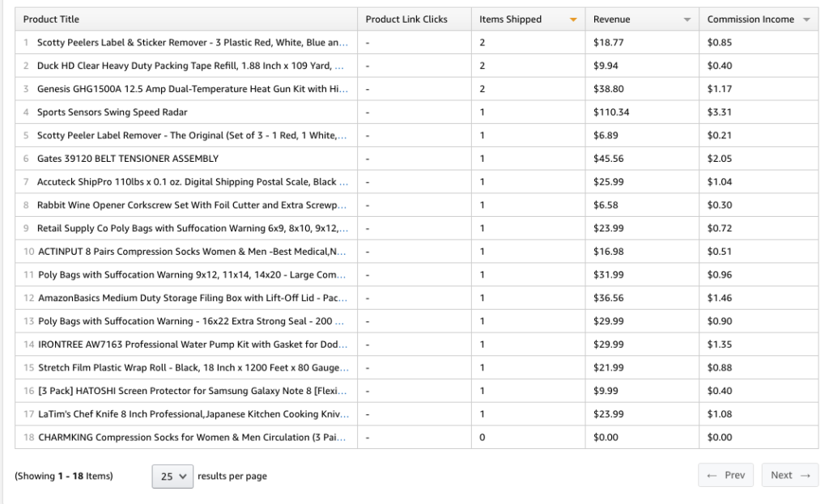Screen dimensions: 829x504
Task: Open CHARMKING Compression Socks product
Action: point(192,438)
